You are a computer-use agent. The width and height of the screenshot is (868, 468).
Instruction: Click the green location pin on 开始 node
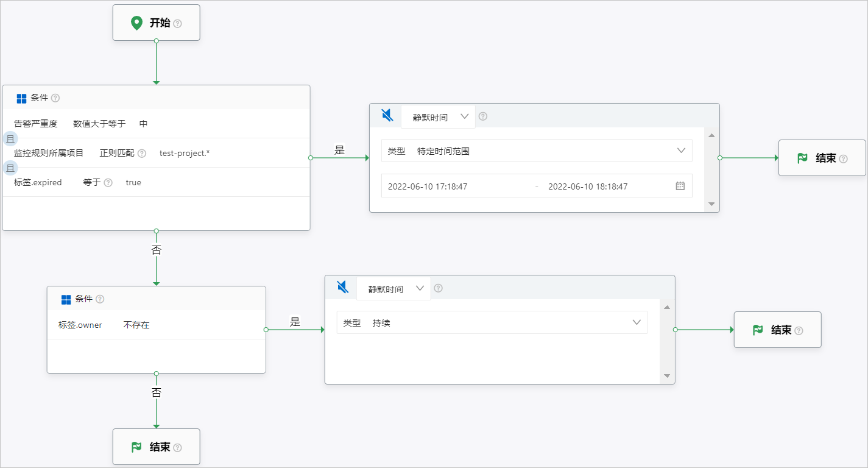click(137, 23)
